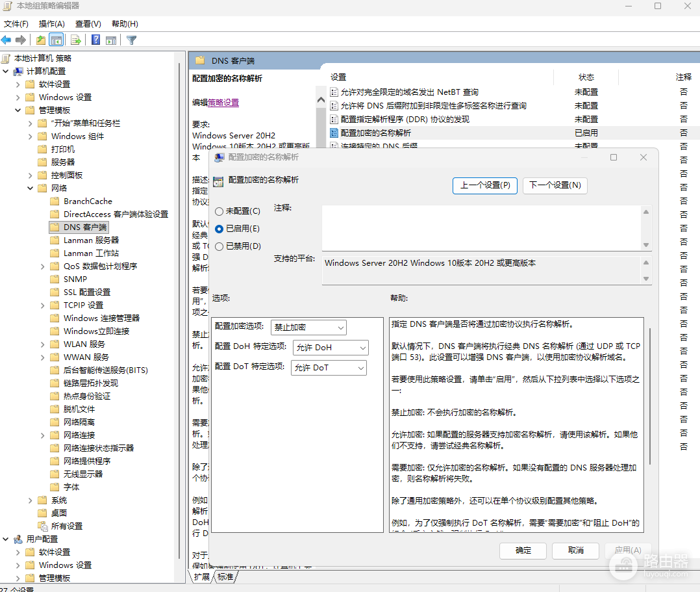The image size is (700, 592).
Task: Select the 网络连接状态指示器 tree item
Action: (99, 448)
